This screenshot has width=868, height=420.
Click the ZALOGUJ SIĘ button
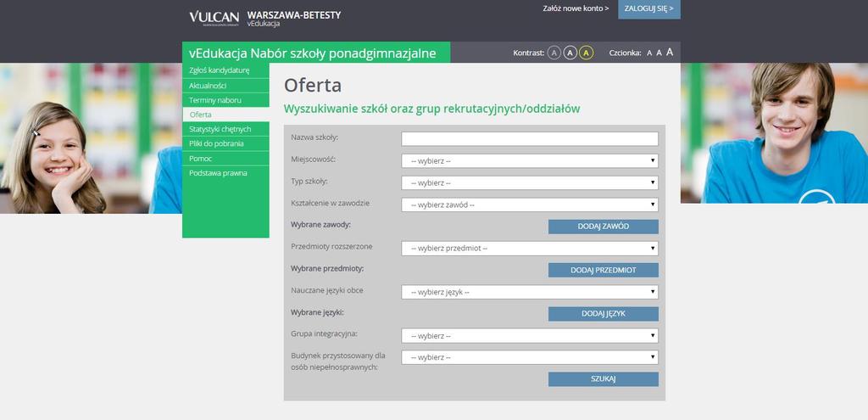coord(649,8)
